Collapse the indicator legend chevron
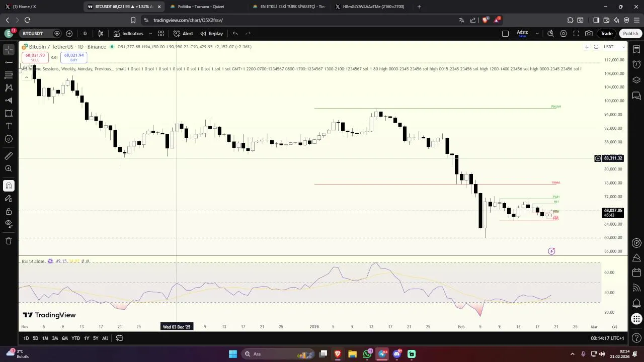The height and width of the screenshot is (362, 644). click(27, 77)
